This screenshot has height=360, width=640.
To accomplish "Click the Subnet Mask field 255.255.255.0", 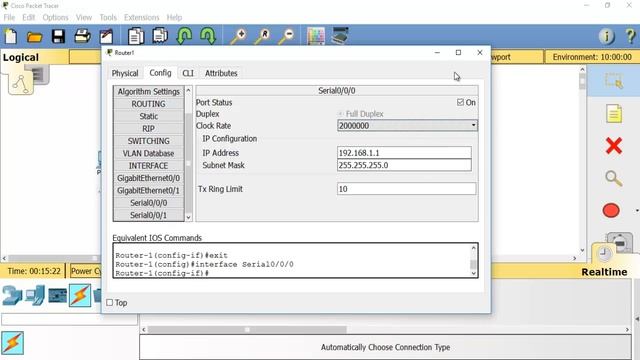I will [404, 165].
